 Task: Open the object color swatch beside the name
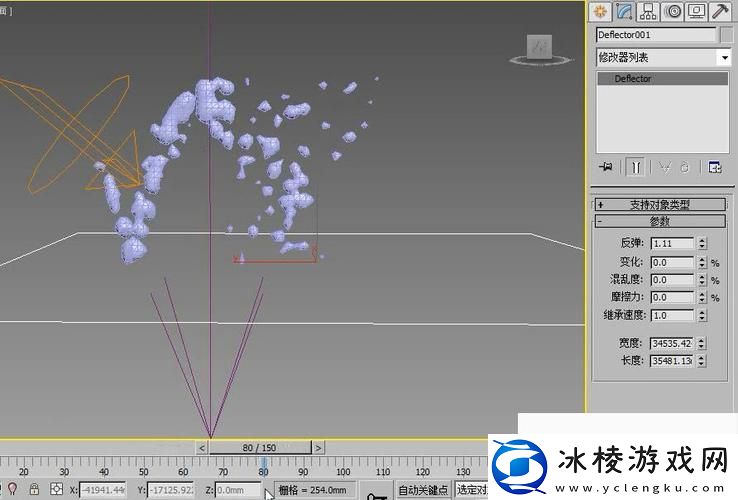click(x=728, y=35)
